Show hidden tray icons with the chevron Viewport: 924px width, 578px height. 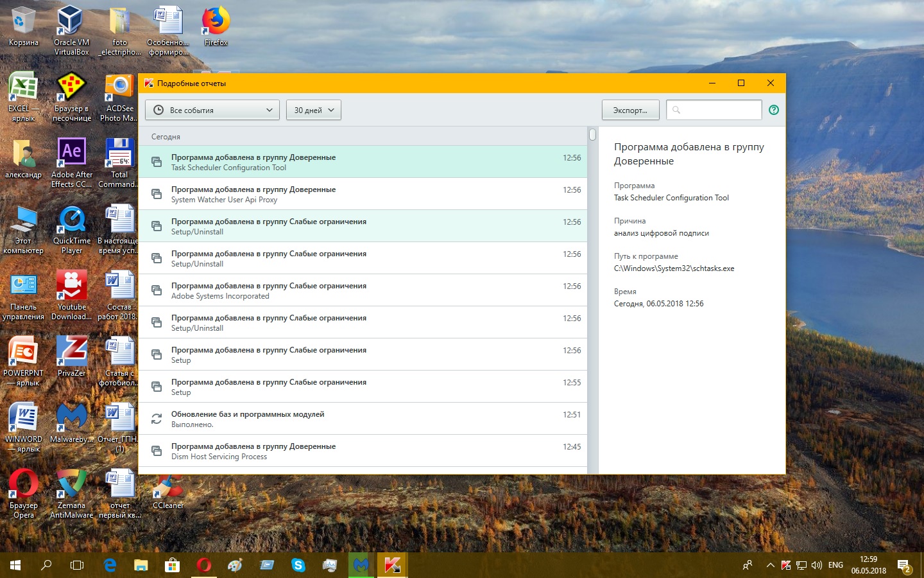tap(770, 565)
